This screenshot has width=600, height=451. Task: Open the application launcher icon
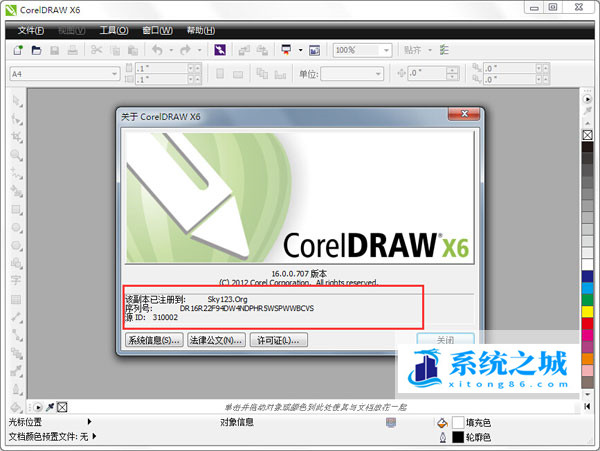(286, 50)
